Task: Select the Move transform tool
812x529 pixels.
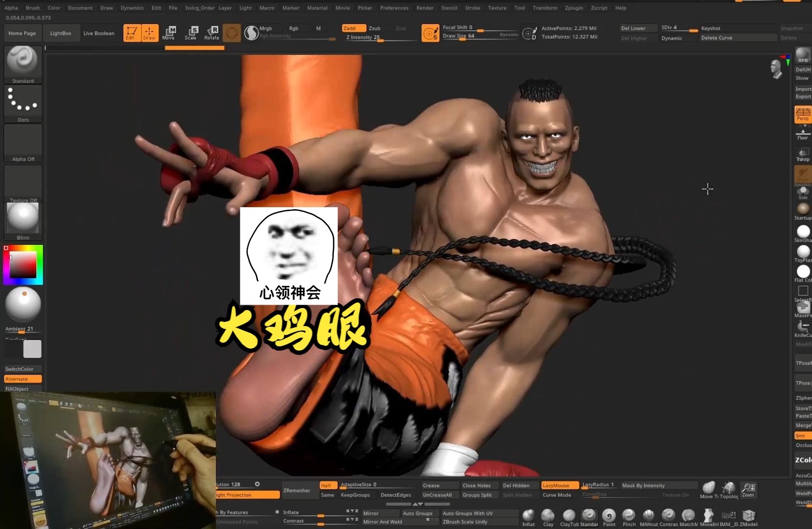Action: click(x=169, y=33)
